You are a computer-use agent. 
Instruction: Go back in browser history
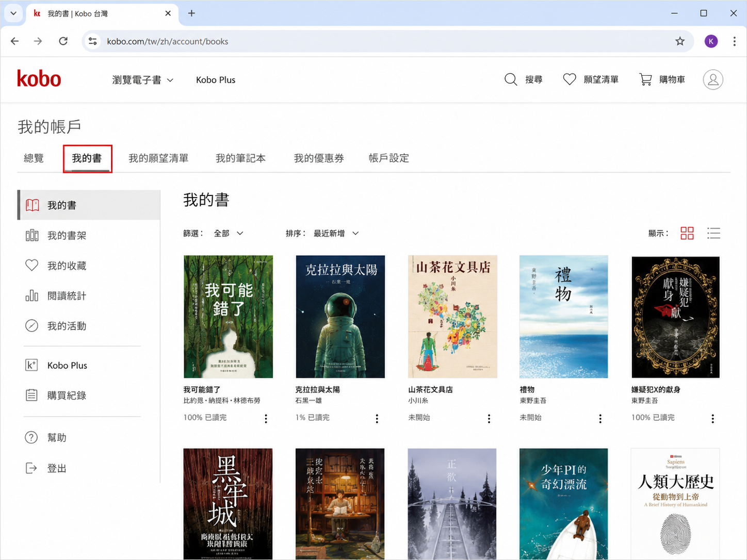point(15,41)
